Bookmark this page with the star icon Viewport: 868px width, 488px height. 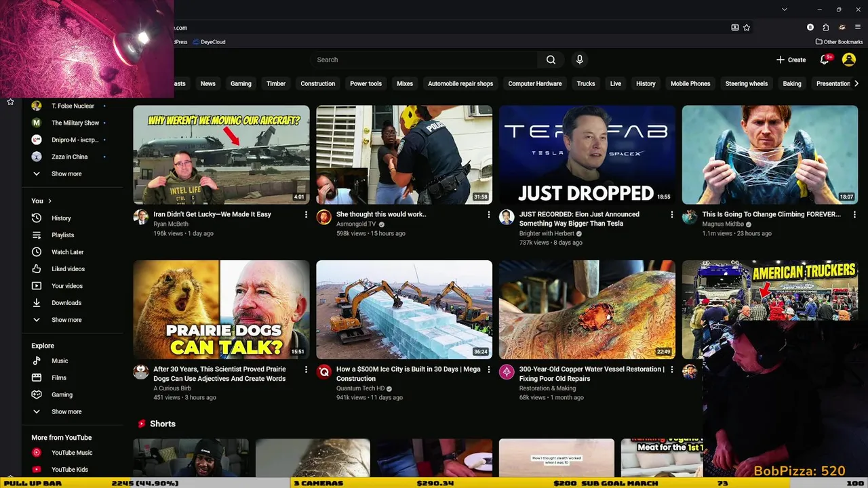[x=747, y=28]
